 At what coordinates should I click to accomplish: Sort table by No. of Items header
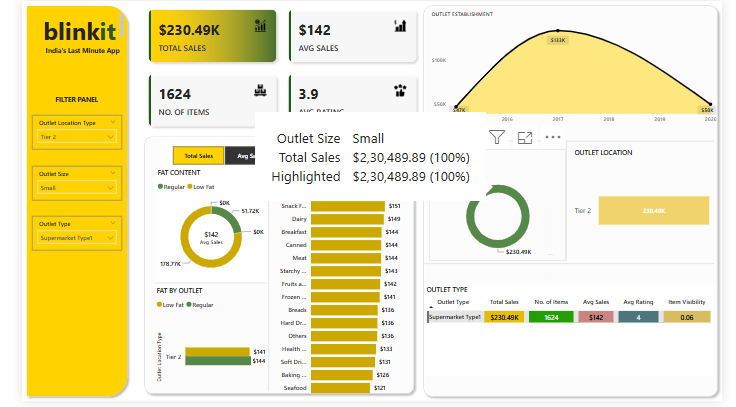551,302
